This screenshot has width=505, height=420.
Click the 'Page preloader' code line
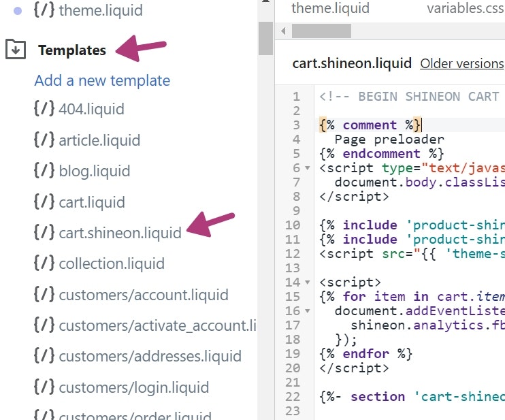389,140
